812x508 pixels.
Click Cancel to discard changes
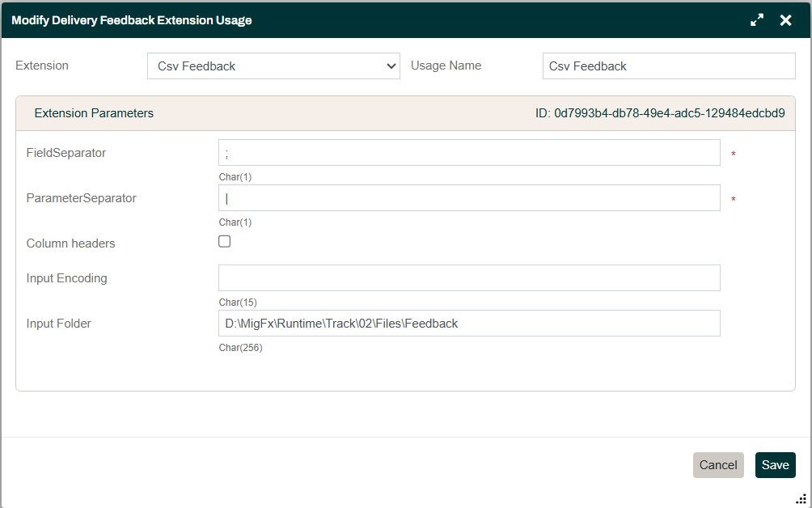(x=718, y=465)
